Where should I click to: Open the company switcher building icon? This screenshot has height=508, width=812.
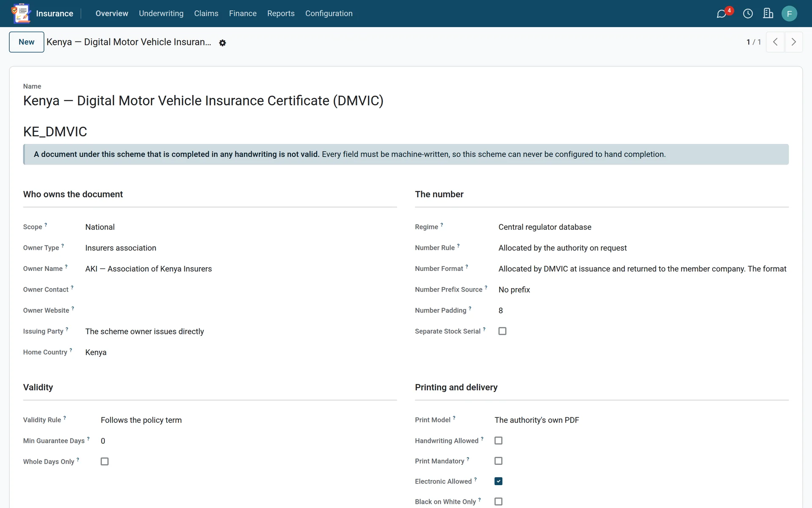(768, 14)
